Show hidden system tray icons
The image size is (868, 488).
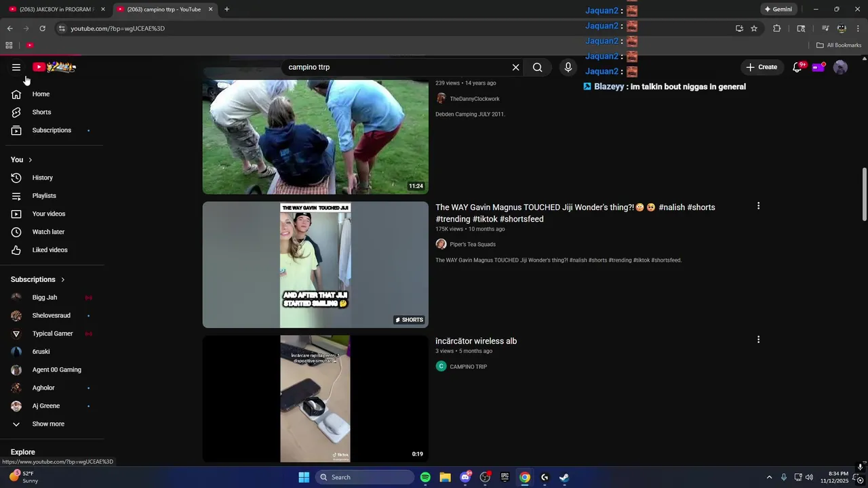tap(769, 477)
